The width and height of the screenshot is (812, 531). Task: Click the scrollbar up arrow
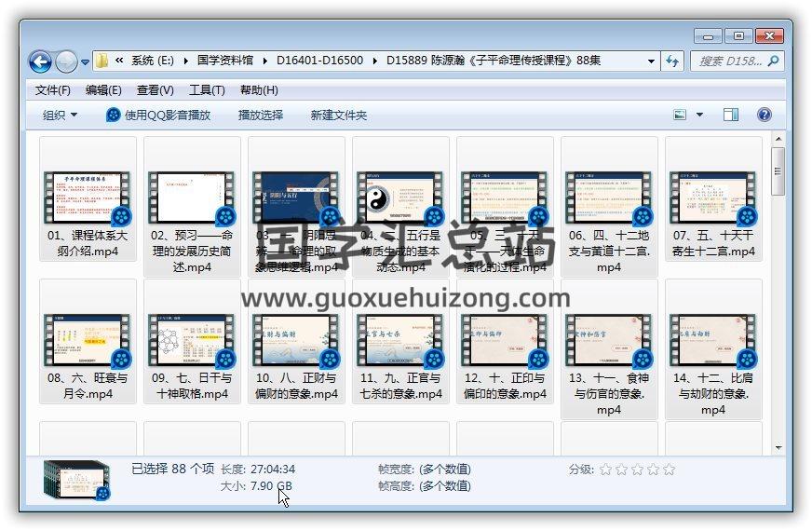coord(778,139)
